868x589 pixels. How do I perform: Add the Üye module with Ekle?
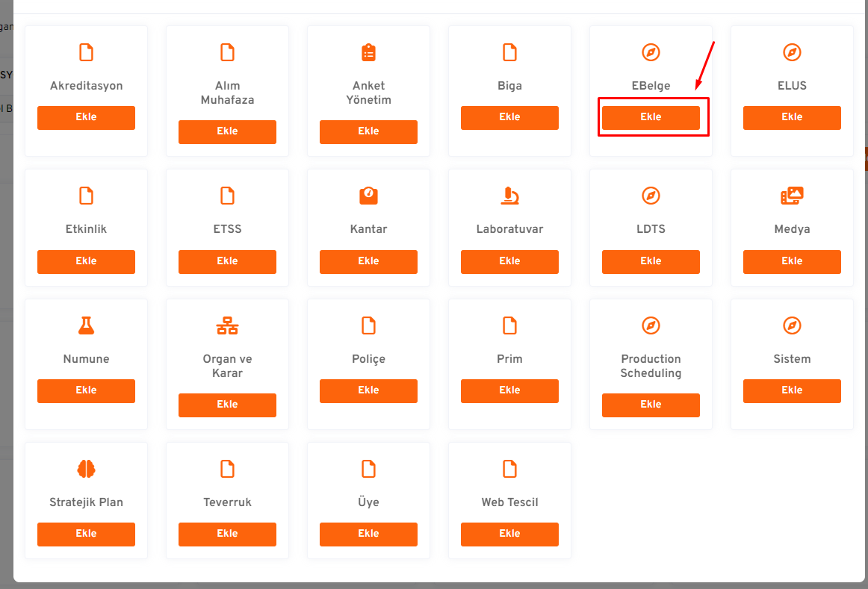(368, 534)
